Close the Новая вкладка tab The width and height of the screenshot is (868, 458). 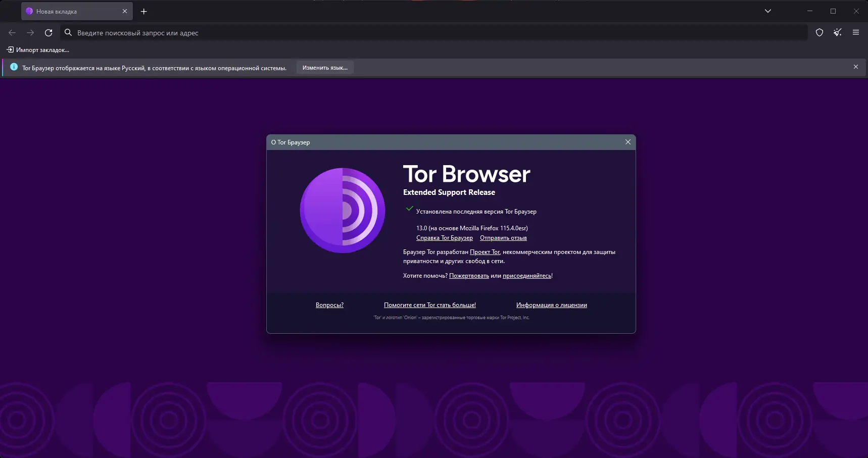125,11
